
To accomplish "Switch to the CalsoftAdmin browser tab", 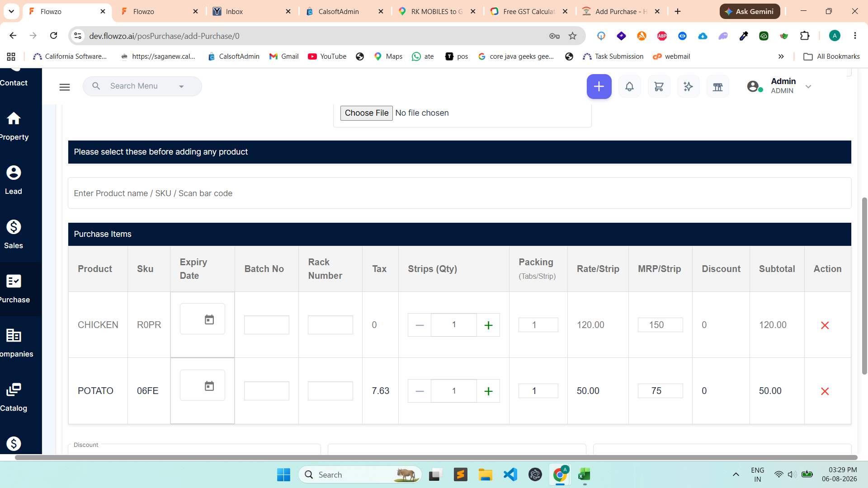I will (x=344, y=11).
